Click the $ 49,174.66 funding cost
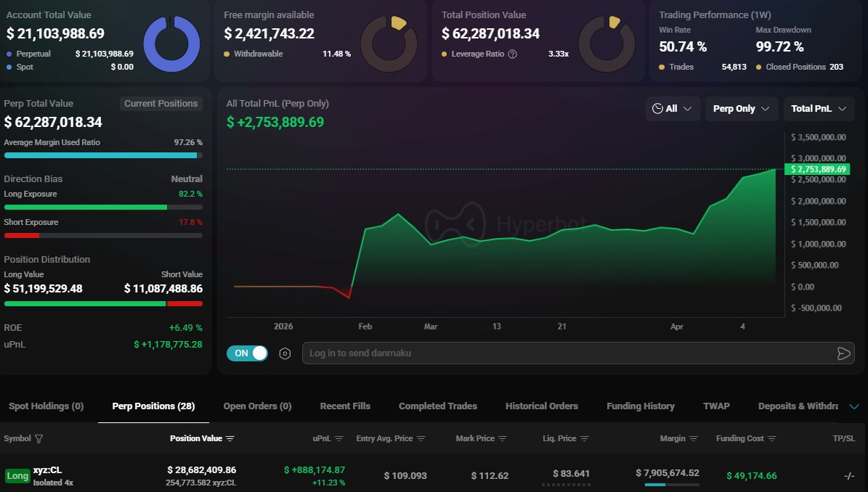 point(751,476)
